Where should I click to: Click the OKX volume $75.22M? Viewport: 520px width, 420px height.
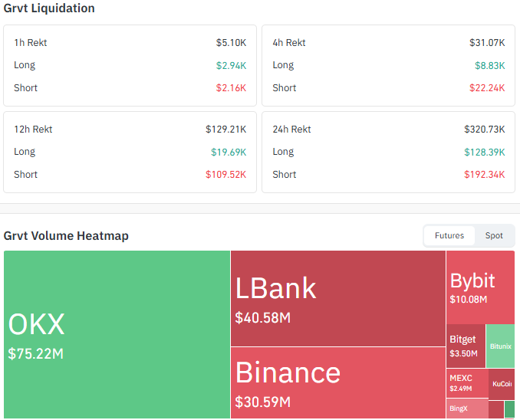click(x=36, y=353)
